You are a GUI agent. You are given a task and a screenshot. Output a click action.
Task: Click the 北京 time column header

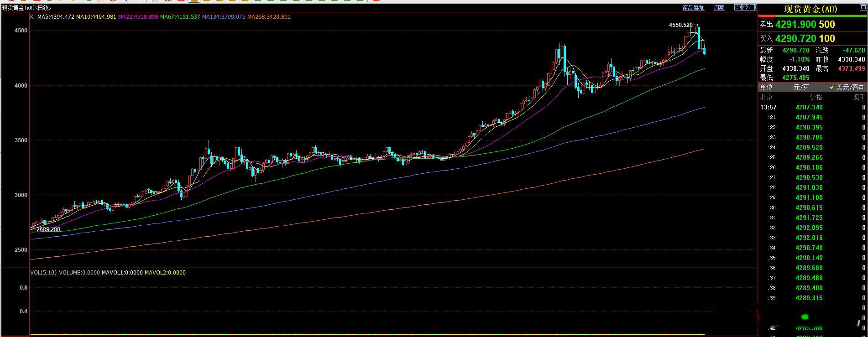point(767,97)
